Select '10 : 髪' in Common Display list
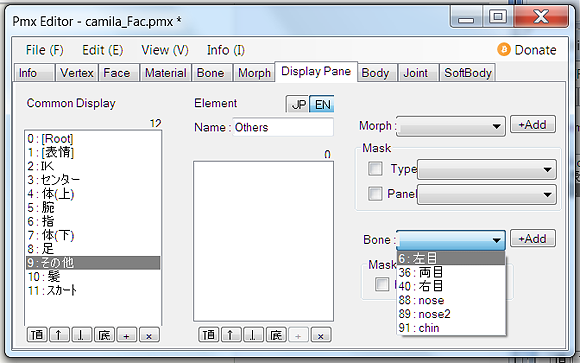 tap(93, 276)
